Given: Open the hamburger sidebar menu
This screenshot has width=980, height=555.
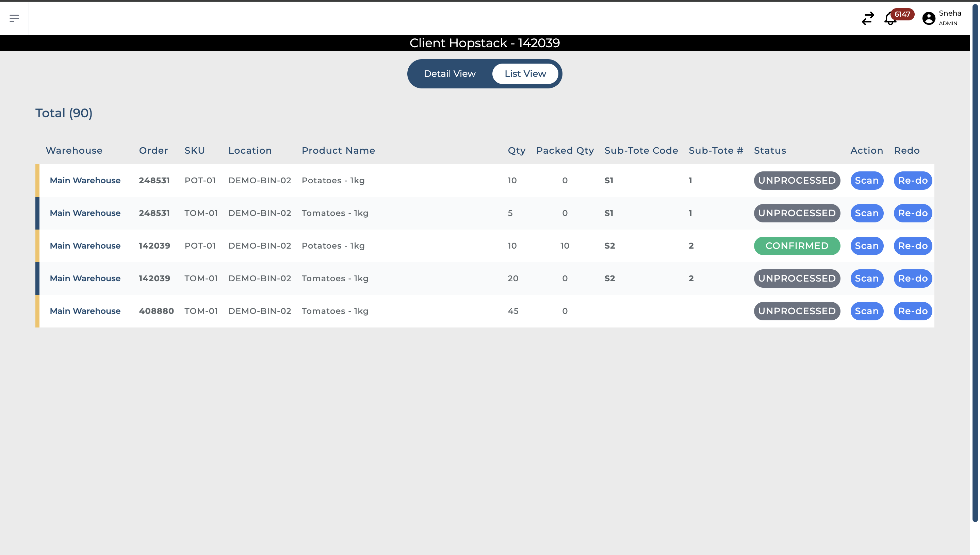Looking at the screenshot, I should [x=14, y=18].
